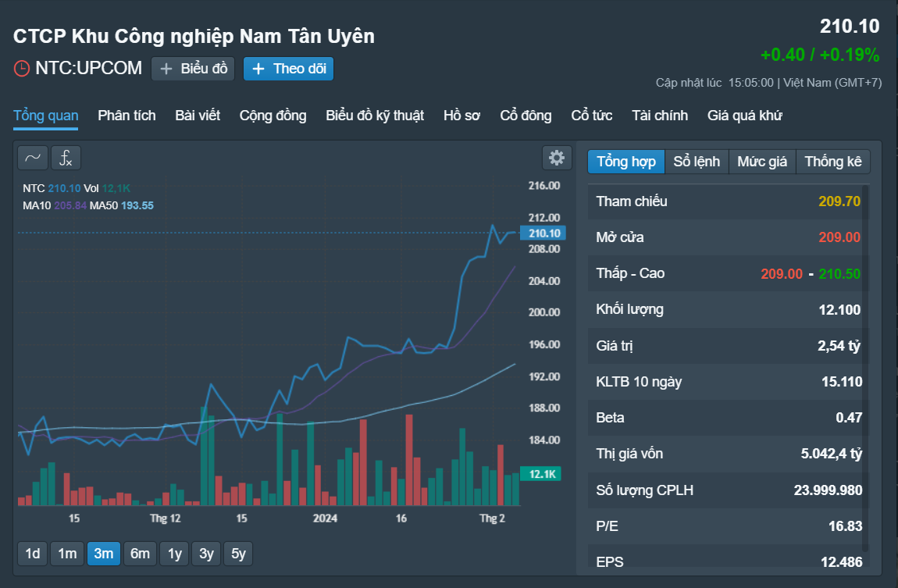Click the EPS value 12.486

[841, 562]
